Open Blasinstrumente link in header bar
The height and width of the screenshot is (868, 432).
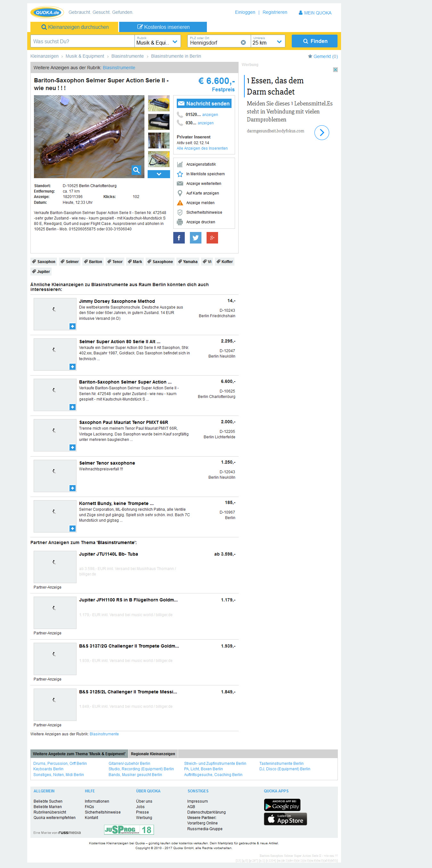coord(119,68)
